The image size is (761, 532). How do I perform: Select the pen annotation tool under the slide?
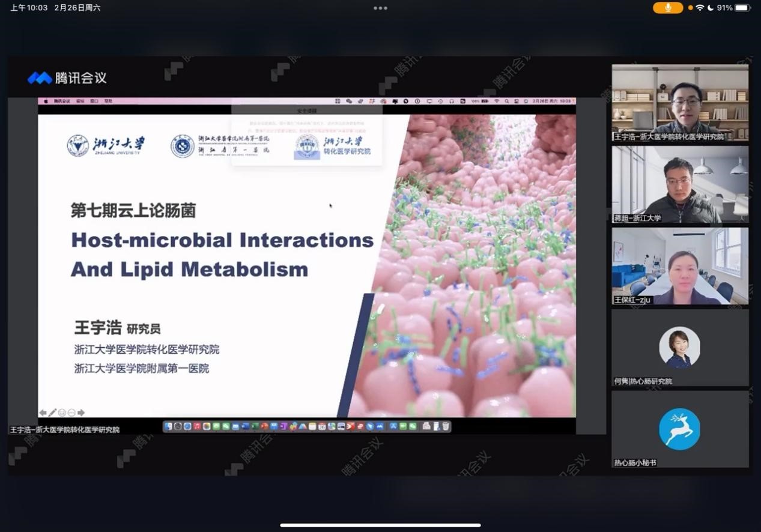[x=52, y=413]
